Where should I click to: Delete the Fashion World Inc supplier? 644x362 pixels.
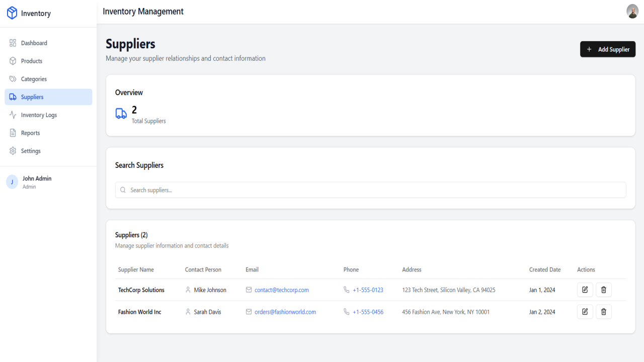tap(604, 312)
